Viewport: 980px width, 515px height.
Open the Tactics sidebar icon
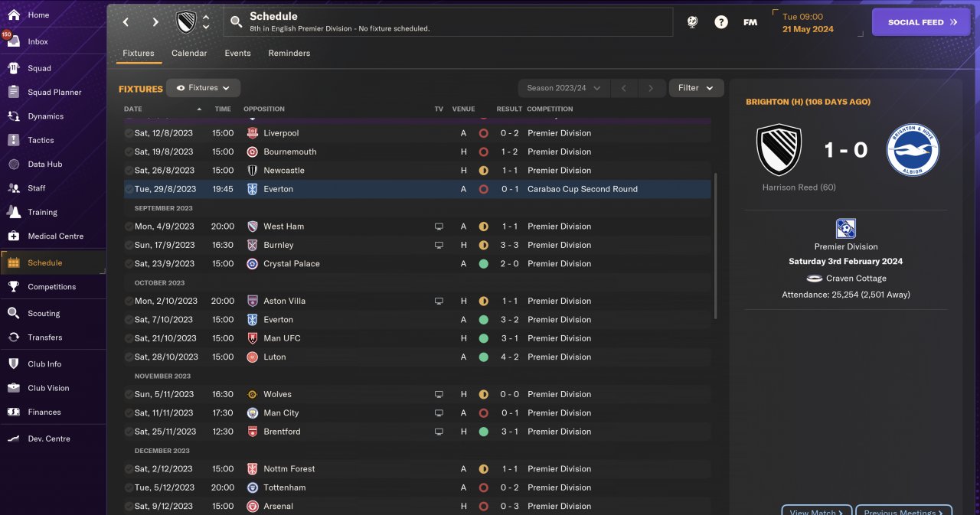13,140
